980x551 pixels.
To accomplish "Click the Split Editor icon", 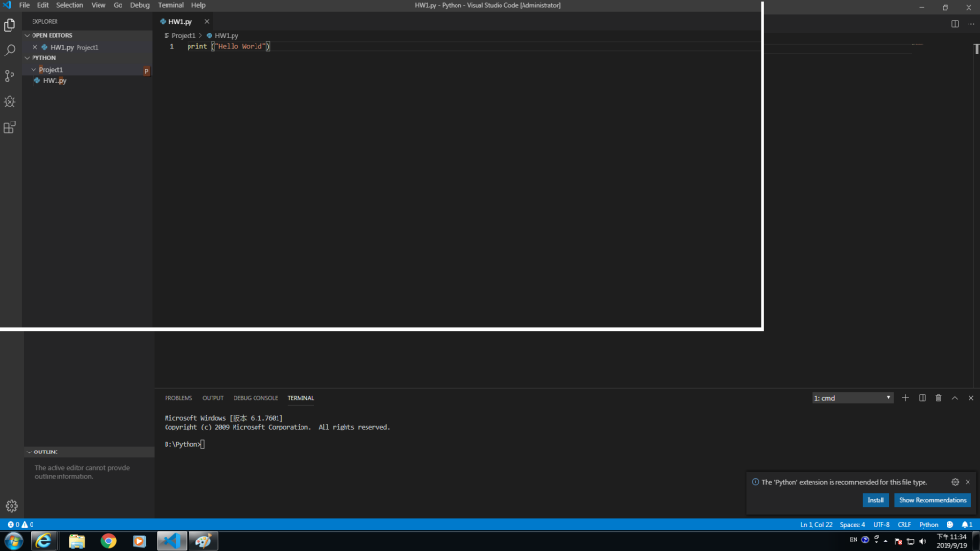I will click(955, 24).
